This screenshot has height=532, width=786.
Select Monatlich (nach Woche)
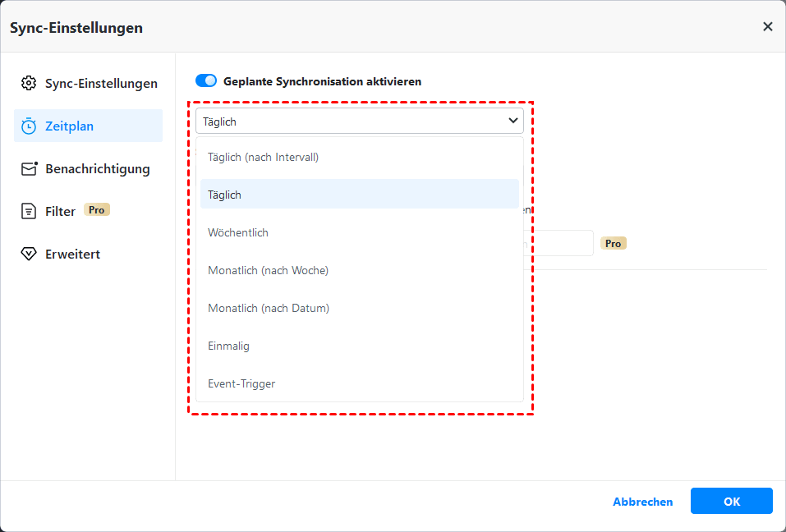[270, 270]
